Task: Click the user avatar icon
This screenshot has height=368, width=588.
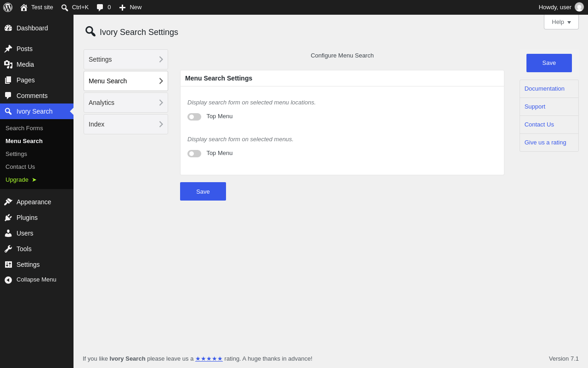Action: (579, 7)
